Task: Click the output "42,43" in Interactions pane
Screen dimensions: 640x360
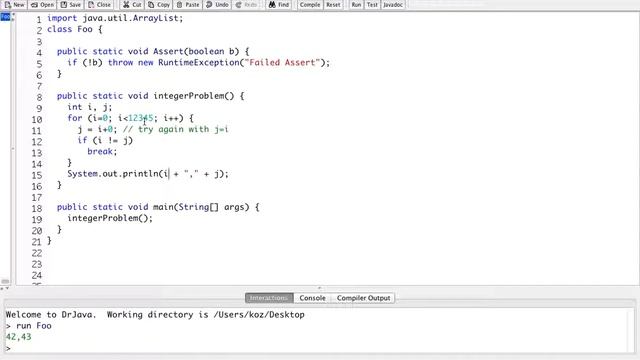Action: coord(18,337)
